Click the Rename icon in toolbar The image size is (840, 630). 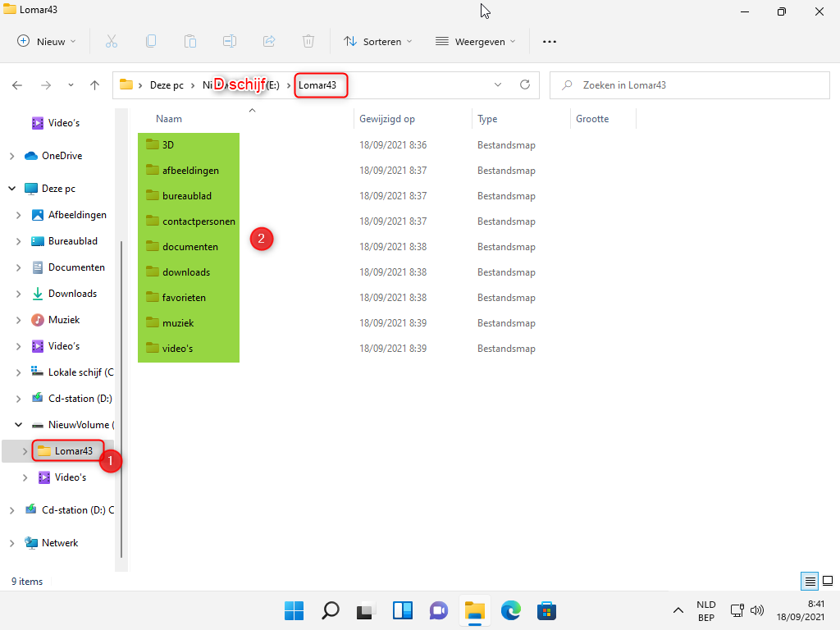click(230, 41)
